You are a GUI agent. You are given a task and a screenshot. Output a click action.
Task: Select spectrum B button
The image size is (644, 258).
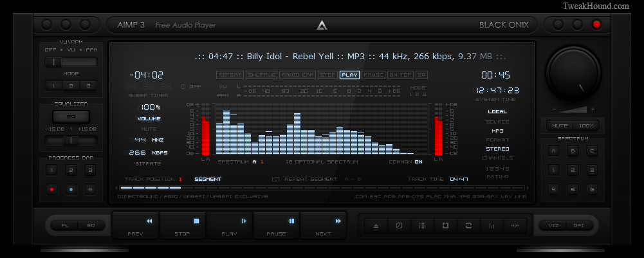click(x=573, y=151)
